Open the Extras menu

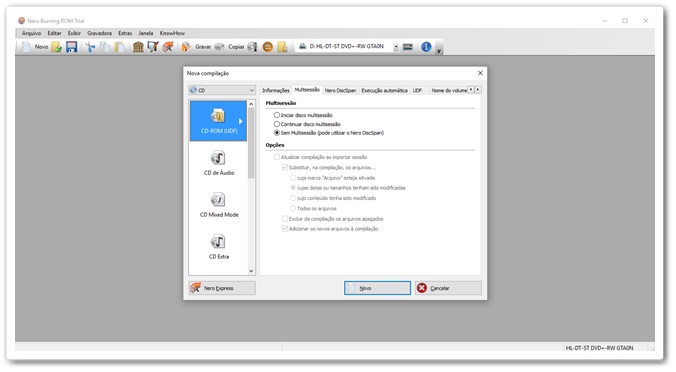click(x=125, y=33)
